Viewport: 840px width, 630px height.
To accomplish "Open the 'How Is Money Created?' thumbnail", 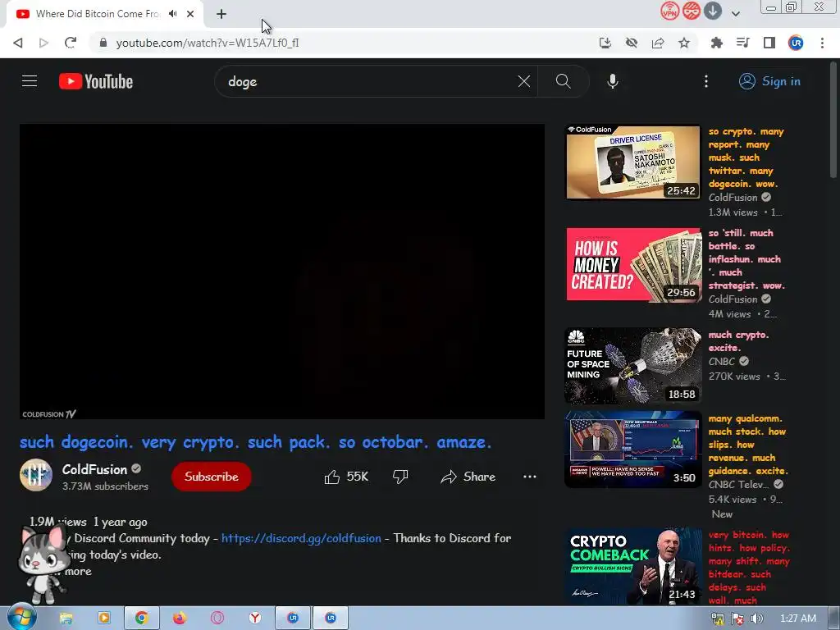I will (x=633, y=264).
